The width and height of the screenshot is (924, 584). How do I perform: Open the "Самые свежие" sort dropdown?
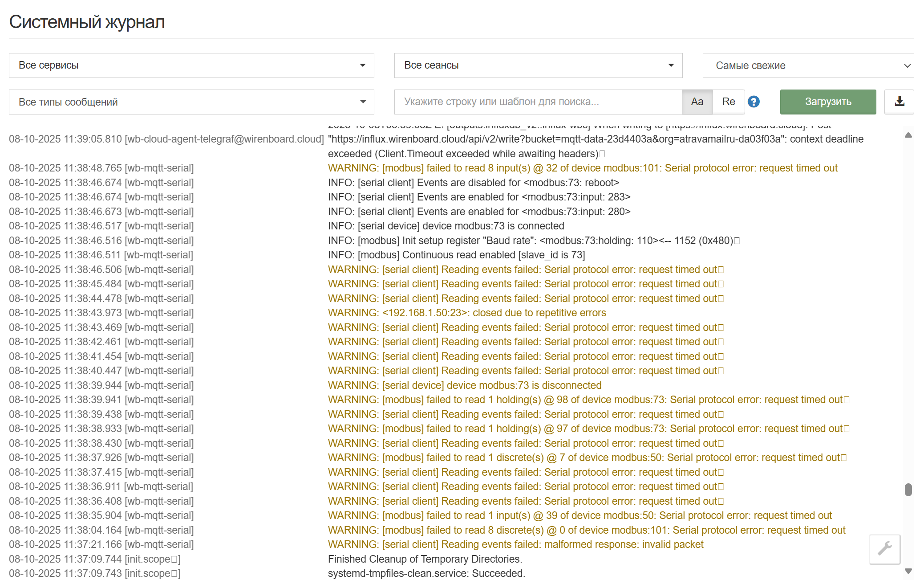click(x=808, y=65)
